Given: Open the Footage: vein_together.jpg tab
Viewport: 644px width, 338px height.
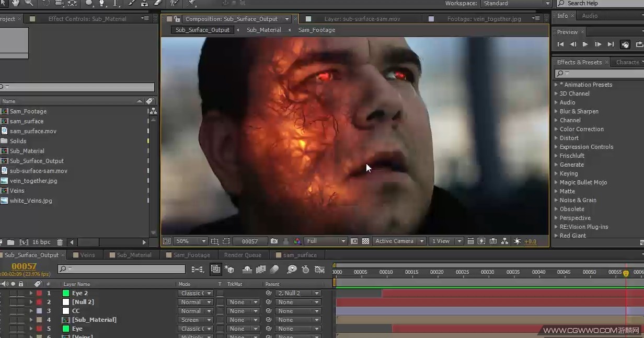Looking at the screenshot, I should pyautogui.click(x=484, y=19).
